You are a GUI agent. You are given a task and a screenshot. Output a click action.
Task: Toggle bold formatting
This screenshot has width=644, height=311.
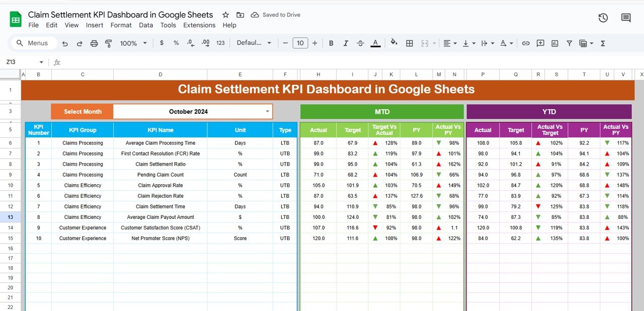point(331,43)
